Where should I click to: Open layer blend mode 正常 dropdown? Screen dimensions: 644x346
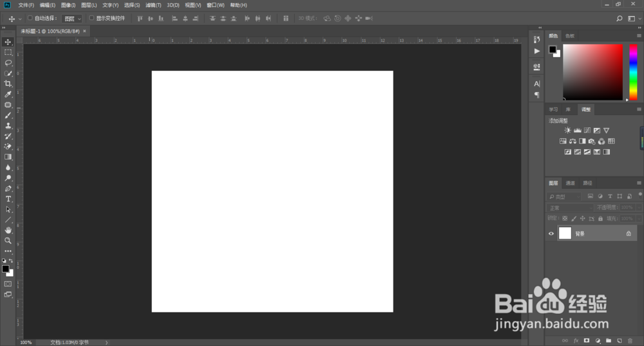pyautogui.click(x=570, y=208)
